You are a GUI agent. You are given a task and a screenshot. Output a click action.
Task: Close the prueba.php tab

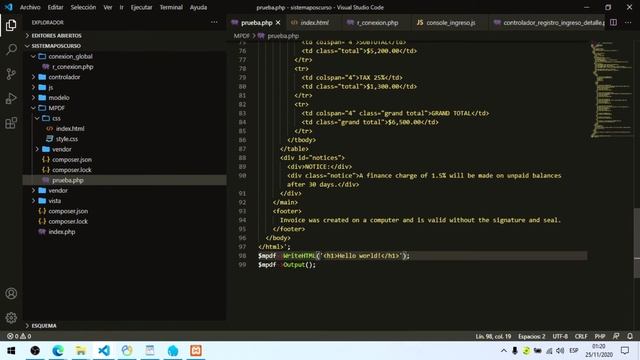(x=278, y=23)
